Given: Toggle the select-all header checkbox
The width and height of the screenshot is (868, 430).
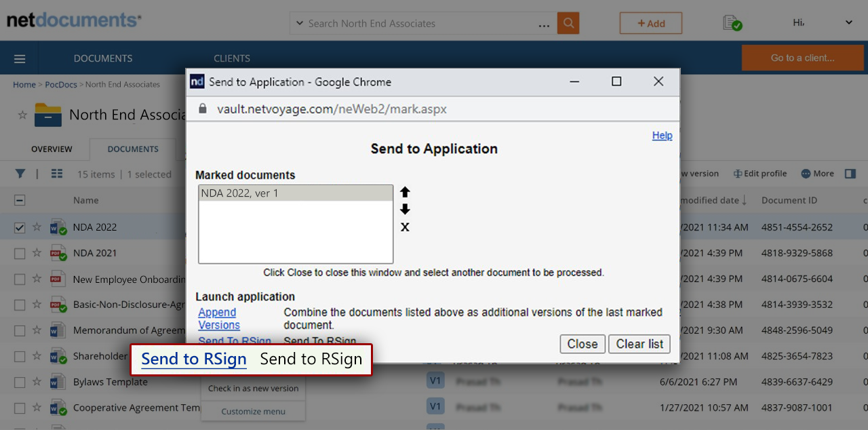Looking at the screenshot, I should 20,200.
